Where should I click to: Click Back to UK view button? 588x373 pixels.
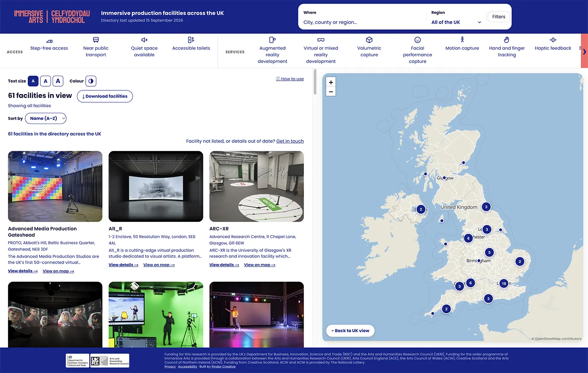tap(350, 331)
